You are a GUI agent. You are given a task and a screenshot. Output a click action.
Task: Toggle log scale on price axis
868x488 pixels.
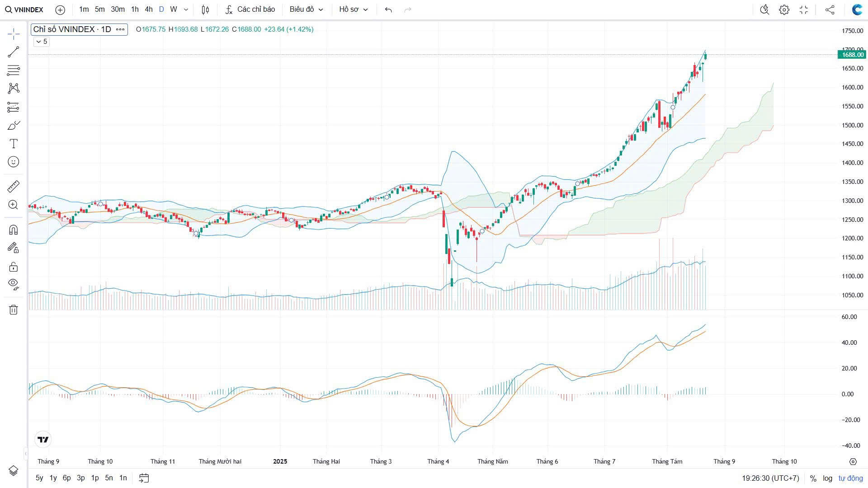pos(827,478)
